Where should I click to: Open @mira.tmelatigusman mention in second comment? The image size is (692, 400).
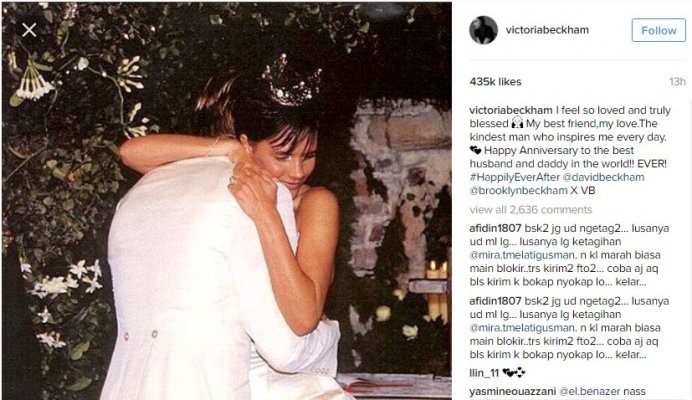(522, 328)
